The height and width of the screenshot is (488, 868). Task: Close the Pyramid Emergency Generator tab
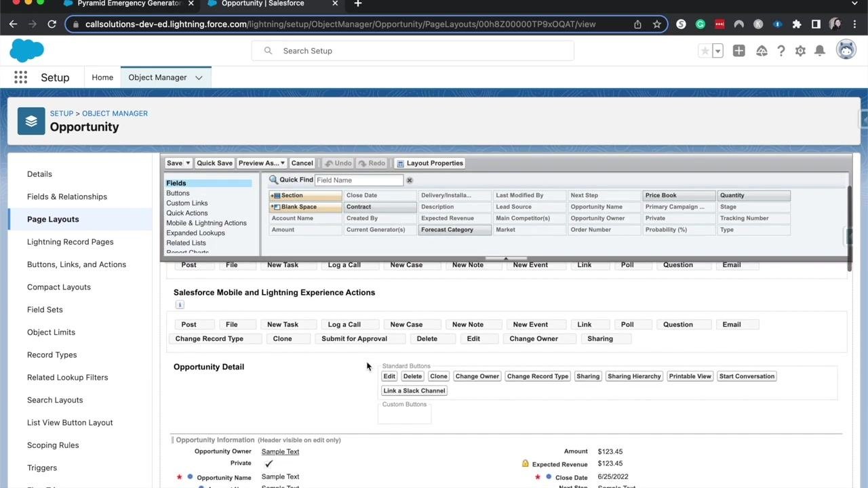coord(191,3)
